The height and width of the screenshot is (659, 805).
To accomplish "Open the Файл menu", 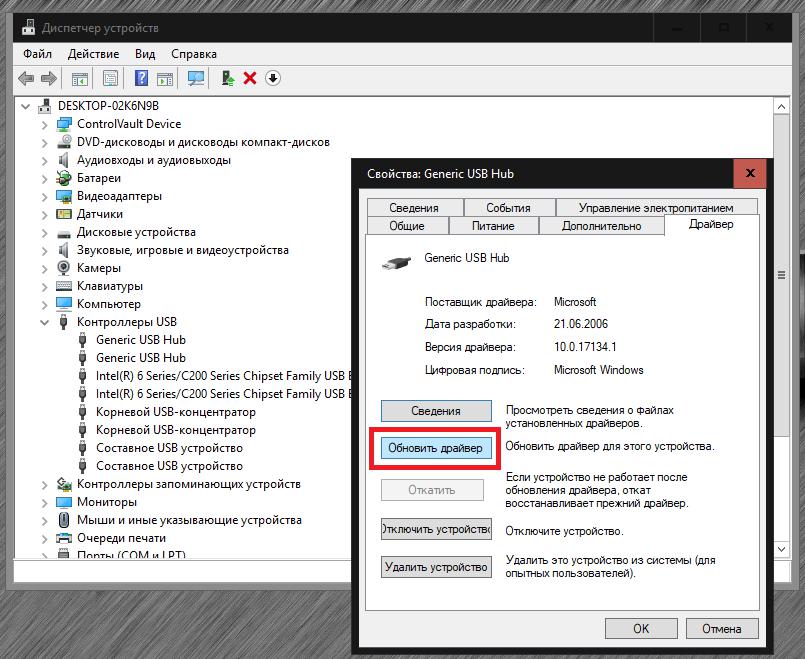I will point(37,54).
